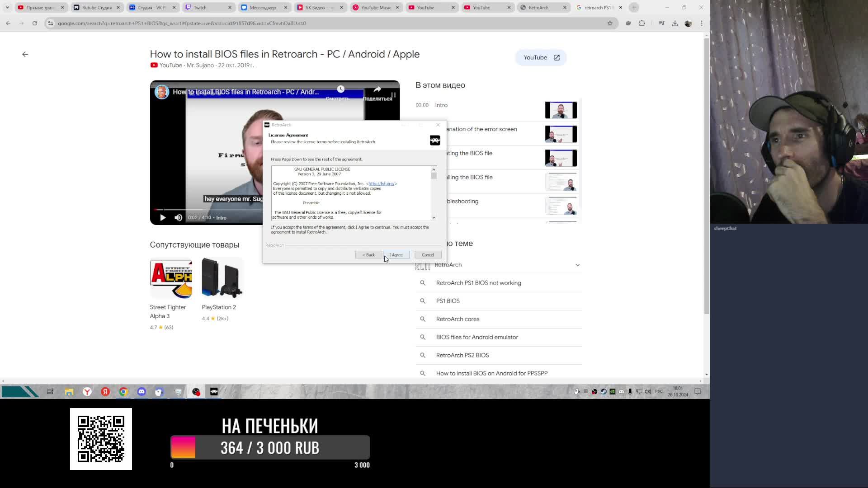Screen dimensions: 868x488
Task: Mute the video volume icon
Action: tap(179, 218)
